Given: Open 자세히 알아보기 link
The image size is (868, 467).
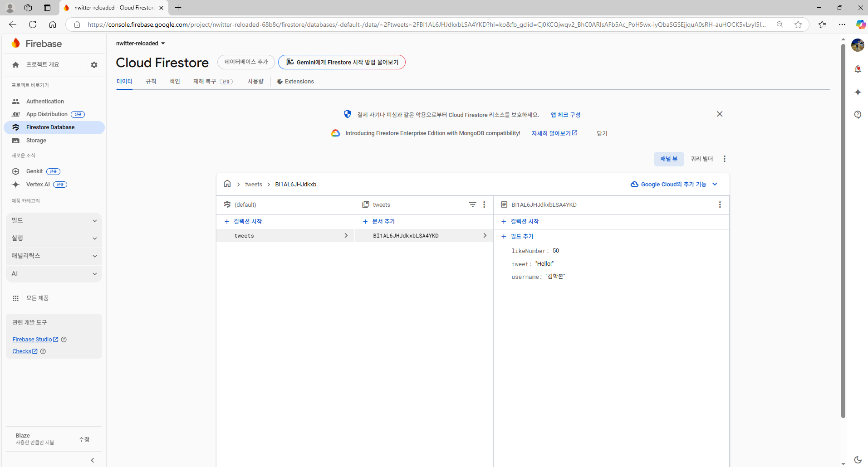Looking at the screenshot, I should (554, 133).
